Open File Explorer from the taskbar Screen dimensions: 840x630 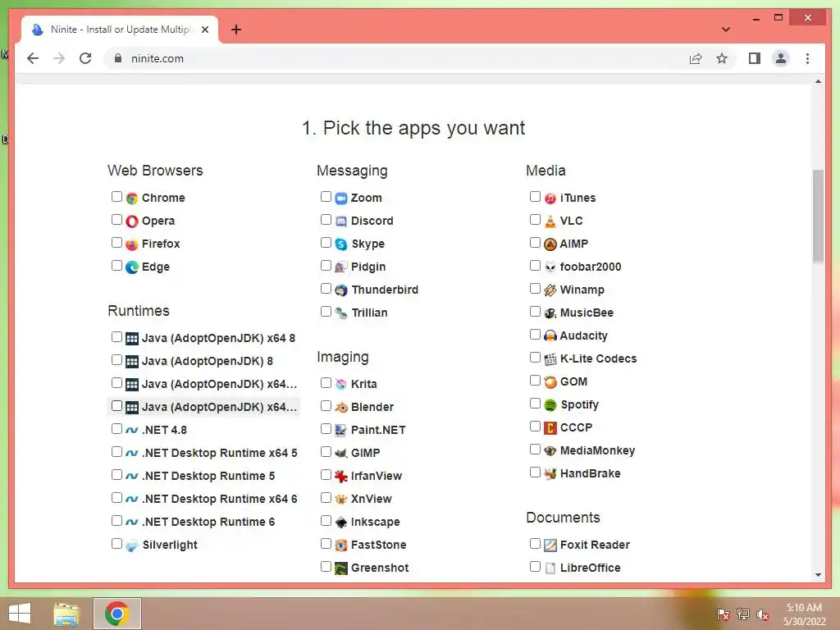pyautogui.click(x=66, y=614)
